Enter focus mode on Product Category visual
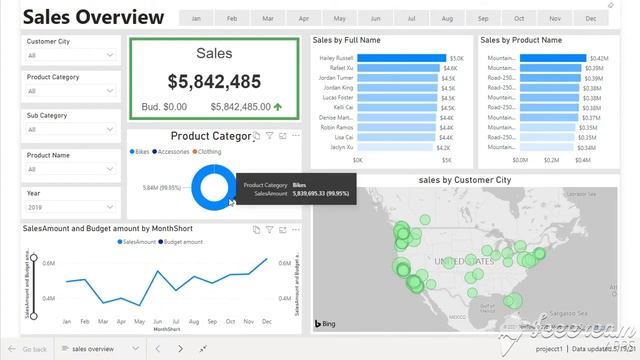Image resolution: width=640 pixels, height=360 pixels. coord(282,136)
